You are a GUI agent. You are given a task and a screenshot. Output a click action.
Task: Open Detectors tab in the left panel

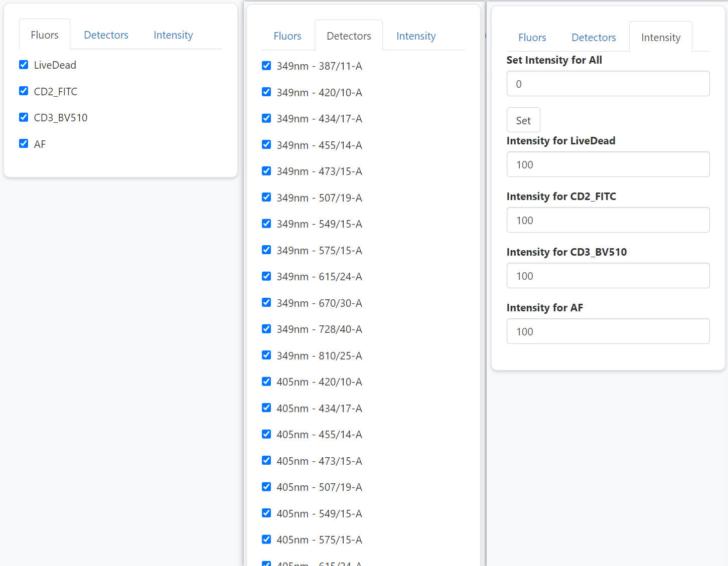[106, 35]
